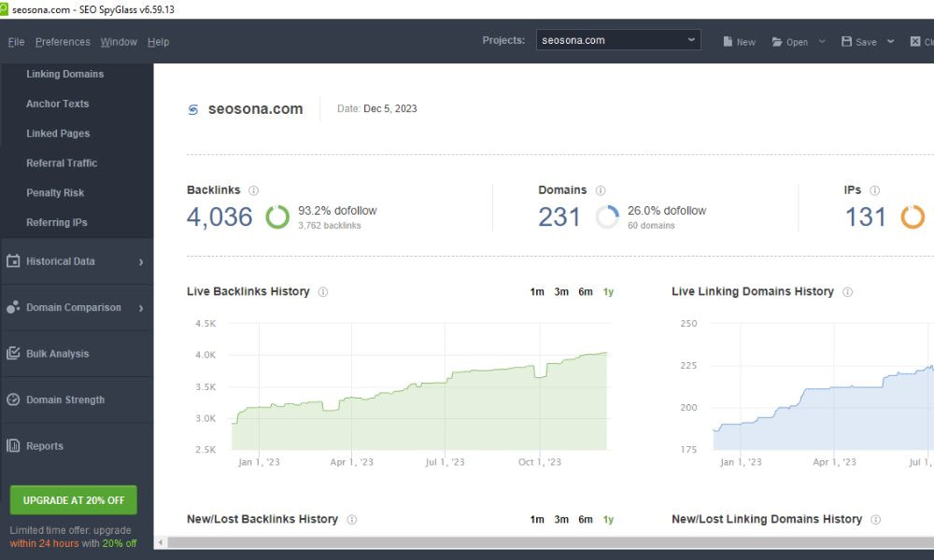Click the horizontal scrollbar left arrow

(161, 542)
